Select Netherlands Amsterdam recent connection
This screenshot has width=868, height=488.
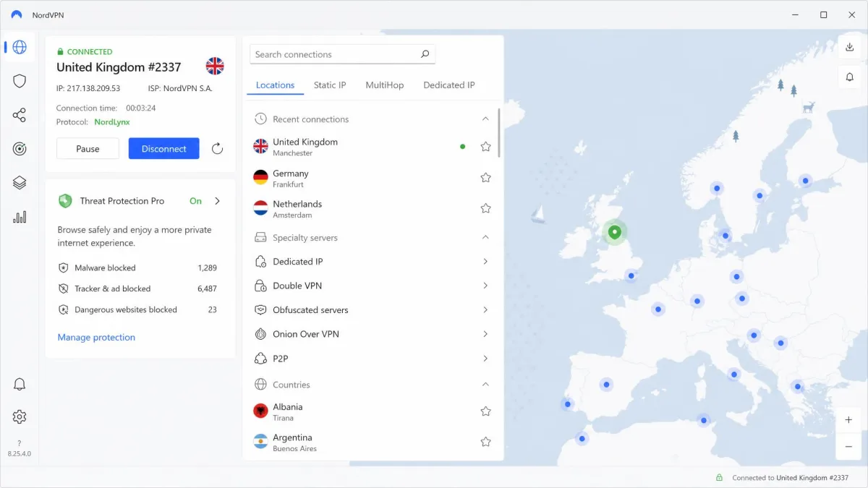click(372, 208)
